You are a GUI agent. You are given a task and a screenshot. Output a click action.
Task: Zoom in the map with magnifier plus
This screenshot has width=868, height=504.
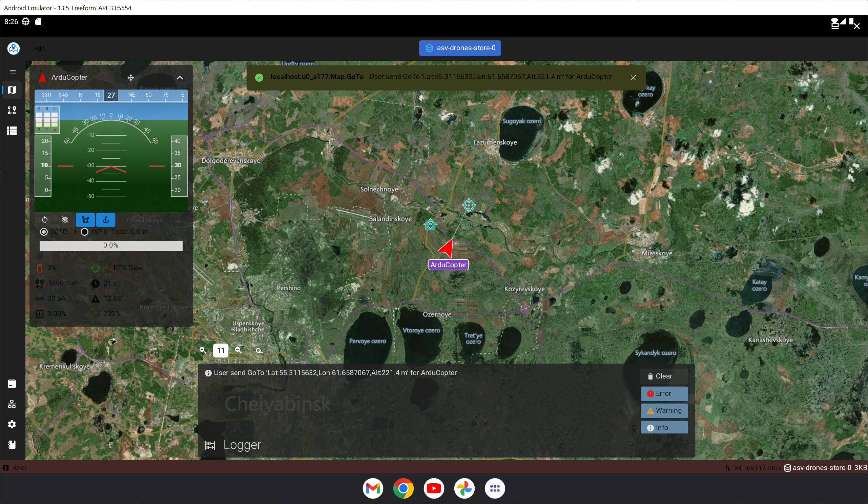203,350
